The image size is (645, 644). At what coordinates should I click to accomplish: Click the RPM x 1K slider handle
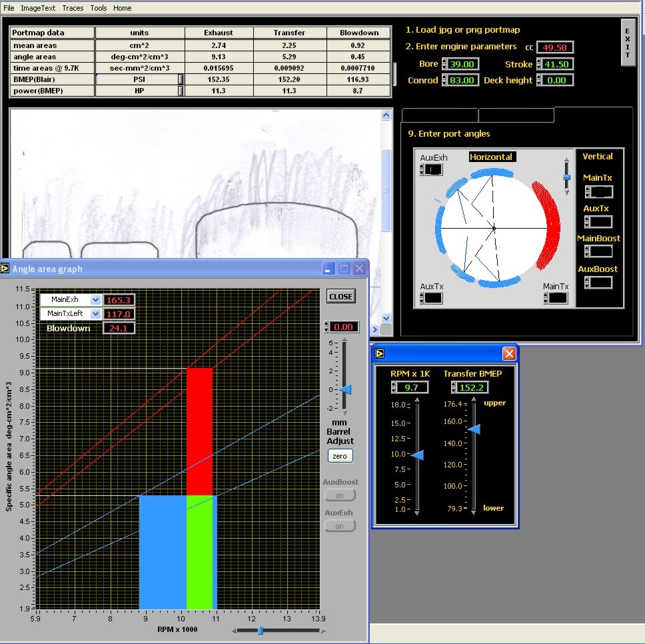(418, 455)
